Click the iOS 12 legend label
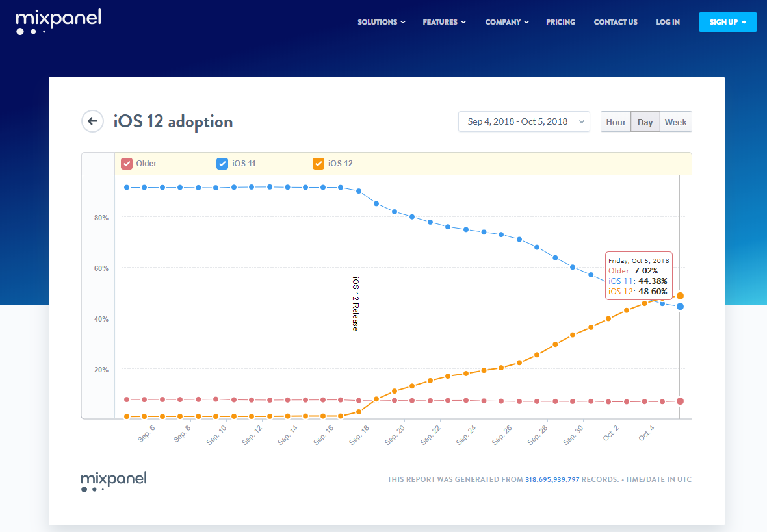This screenshot has height=532, width=767. [x=341, y=163]
